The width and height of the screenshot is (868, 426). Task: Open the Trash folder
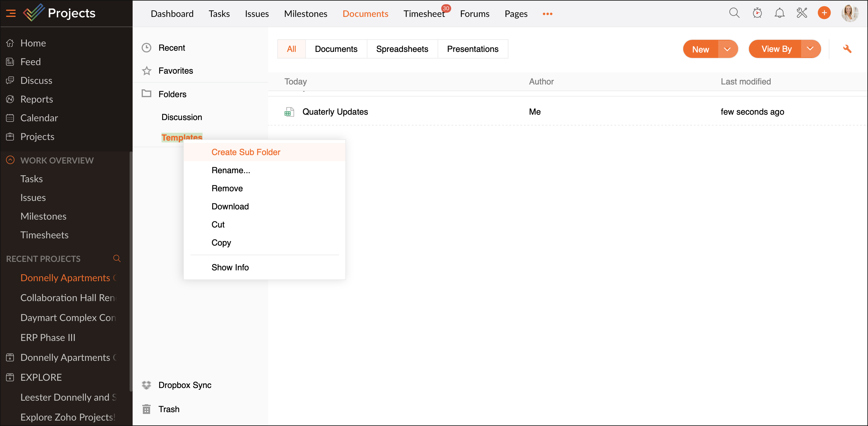click(169, 409)
